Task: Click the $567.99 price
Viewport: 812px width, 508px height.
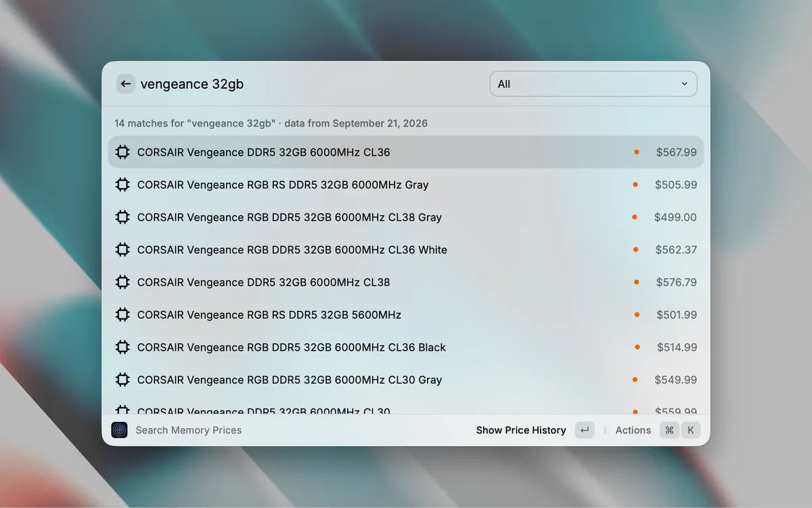Action: click(676, 152)
